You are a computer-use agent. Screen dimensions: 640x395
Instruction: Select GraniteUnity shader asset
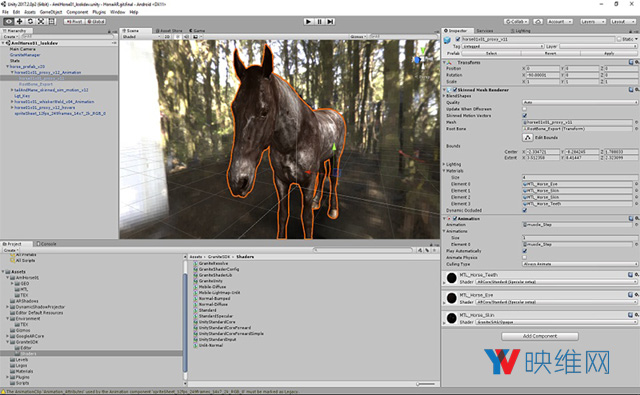(x=211, y=281)
